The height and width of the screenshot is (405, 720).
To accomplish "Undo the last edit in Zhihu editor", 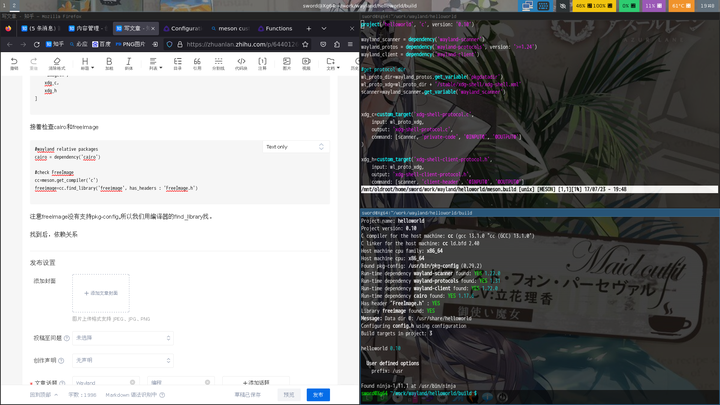I will [x=14, y=63].
